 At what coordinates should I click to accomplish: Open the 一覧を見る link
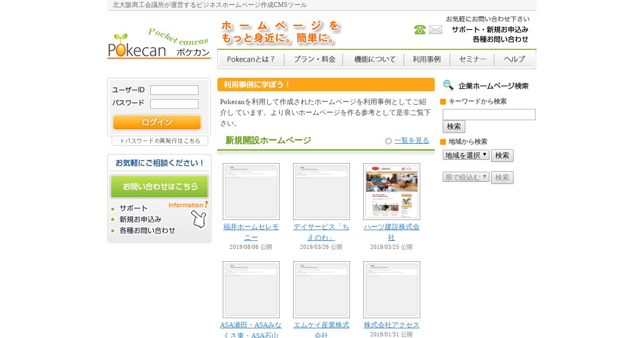pos(412,141)
